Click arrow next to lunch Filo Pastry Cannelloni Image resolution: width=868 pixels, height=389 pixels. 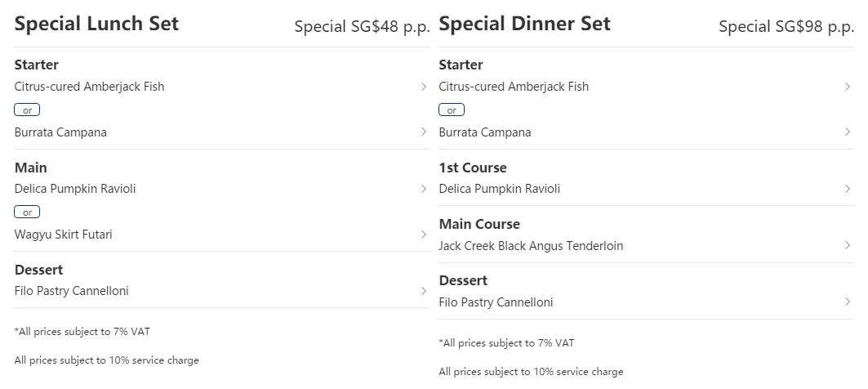[x=424, y=291]
